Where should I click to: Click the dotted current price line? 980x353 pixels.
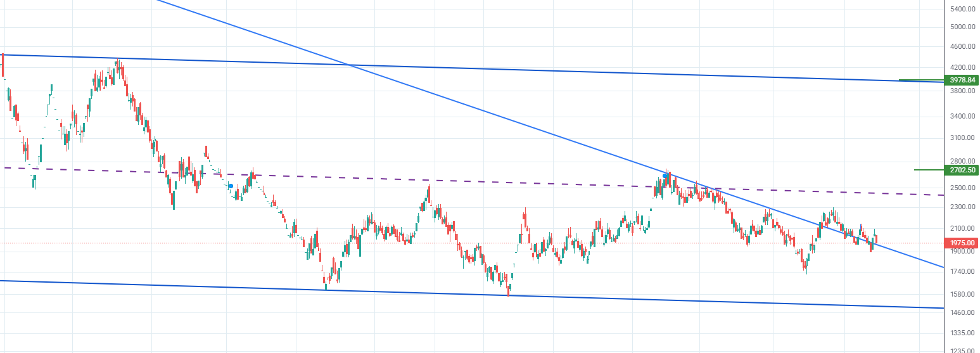472,243
